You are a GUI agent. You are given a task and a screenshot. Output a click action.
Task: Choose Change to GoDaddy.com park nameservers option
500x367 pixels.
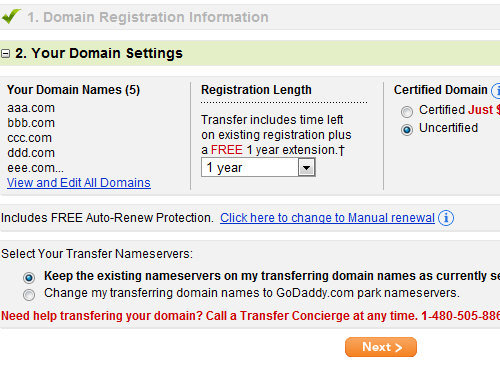[29, 295]
